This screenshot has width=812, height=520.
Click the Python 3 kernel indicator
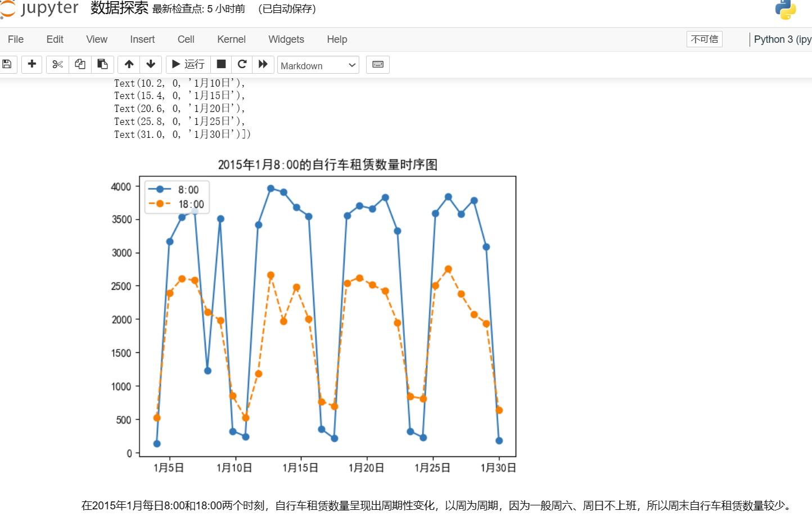click(x=782, y=39)
